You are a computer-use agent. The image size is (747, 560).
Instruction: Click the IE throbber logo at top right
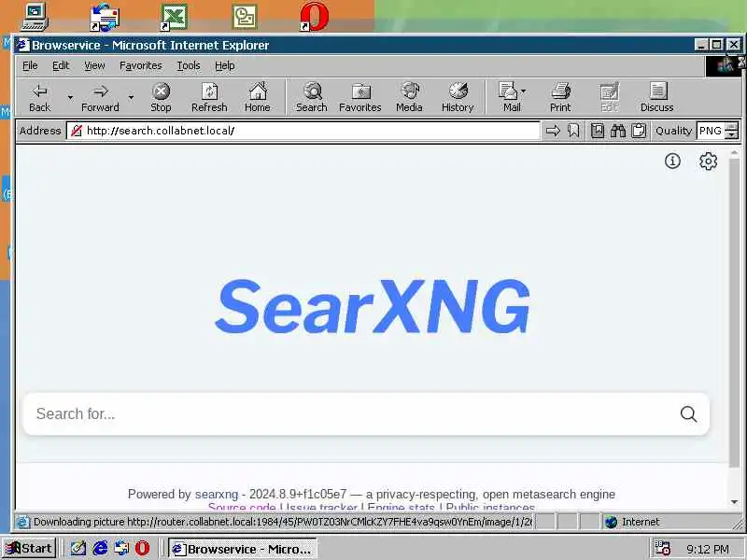coord(725,65)
